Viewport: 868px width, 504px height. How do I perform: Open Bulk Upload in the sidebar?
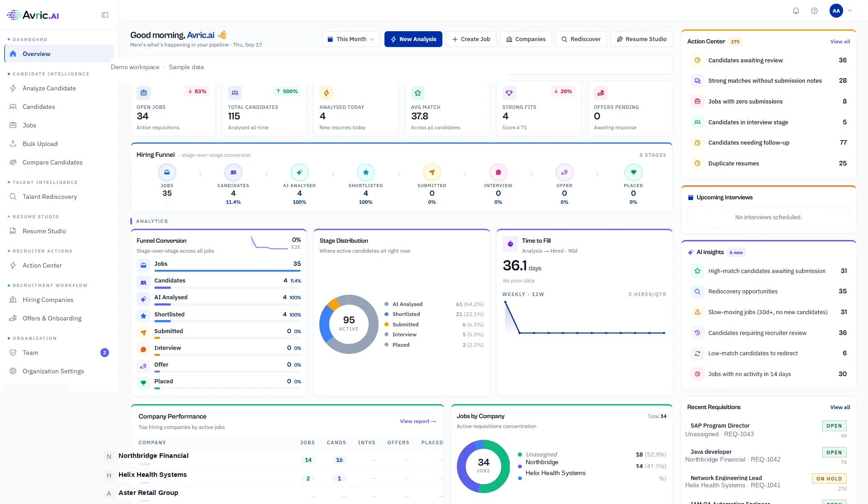[59, 144]
